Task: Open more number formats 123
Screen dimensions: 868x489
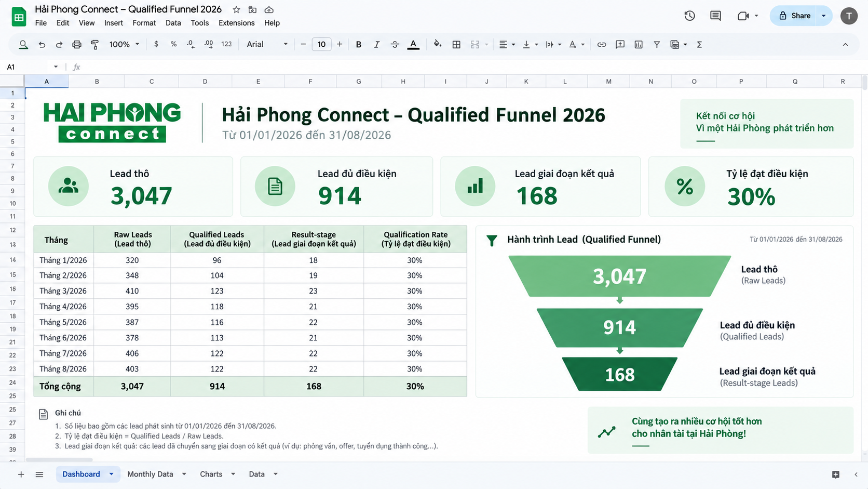Action: 226,44
